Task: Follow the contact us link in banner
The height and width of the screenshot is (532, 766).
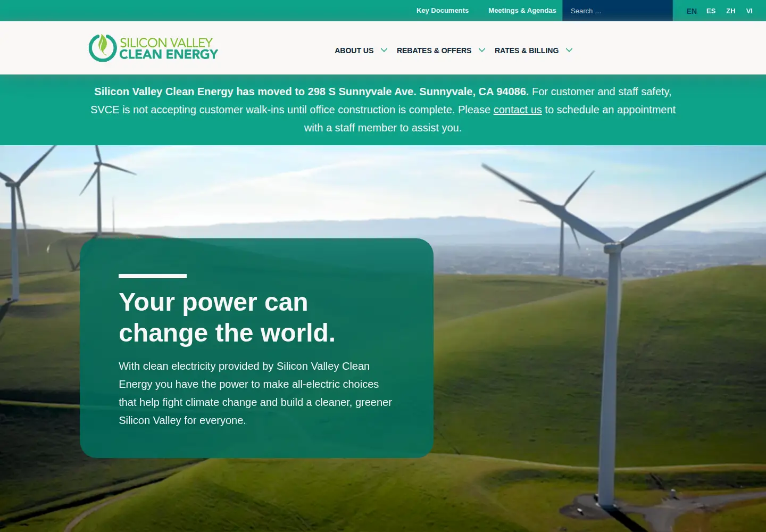Action: point(518,110)
